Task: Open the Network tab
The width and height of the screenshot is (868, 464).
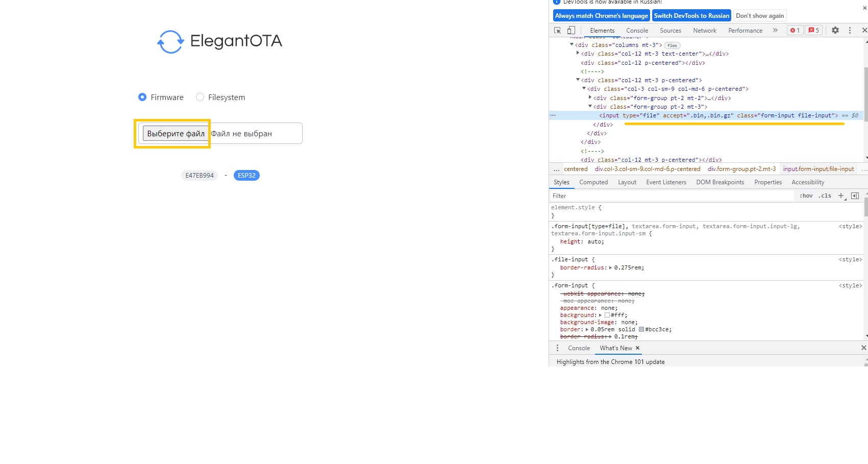Action: coord(705,31)
